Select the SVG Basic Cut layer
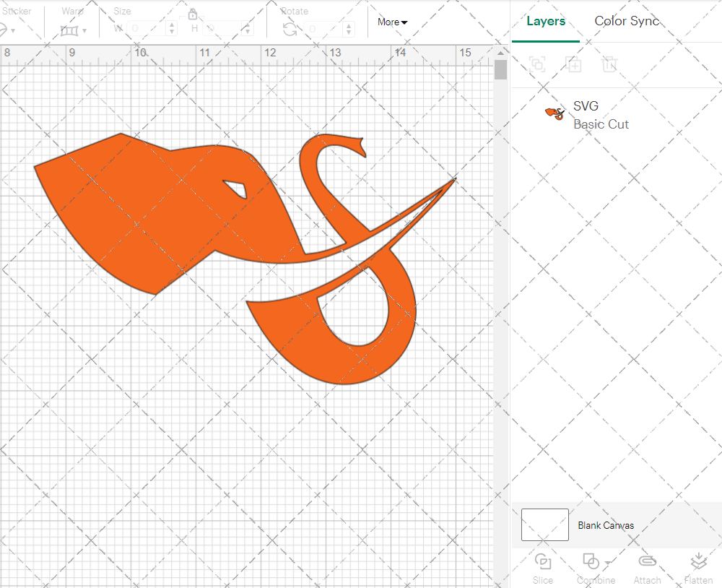The image size is (722, 588). (x=600, y=115)
